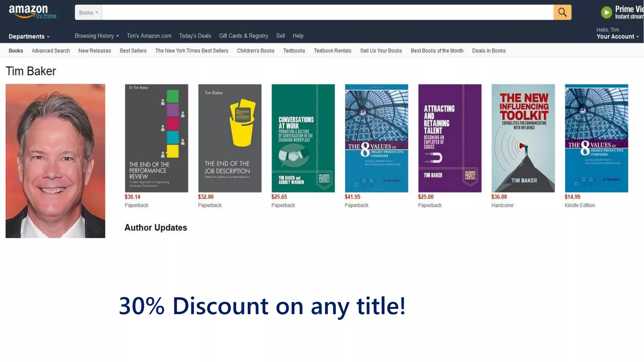
Task: Open the Kindle Edition 8 Values cover
Action: [596, 138]
